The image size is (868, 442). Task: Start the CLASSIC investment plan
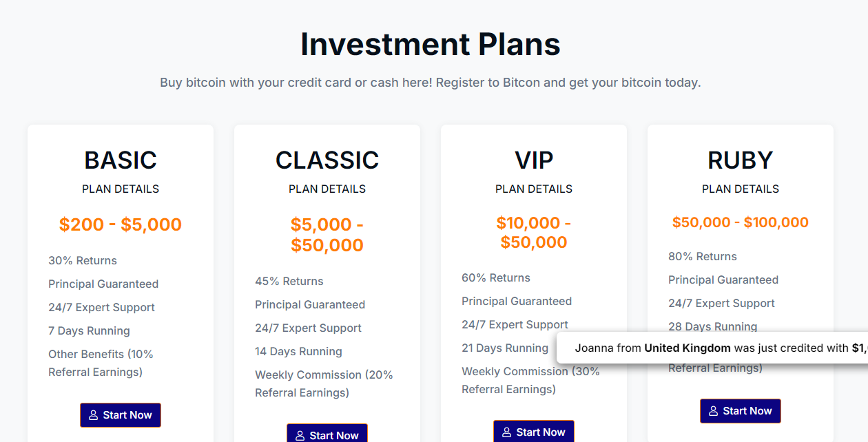click(327, 433)
